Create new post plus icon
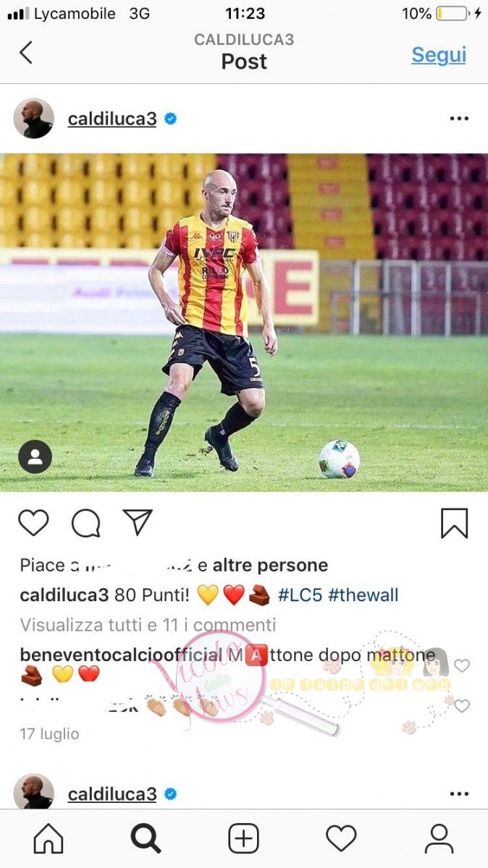Viewport: 488px width, 868px height. tap(244, 839)
